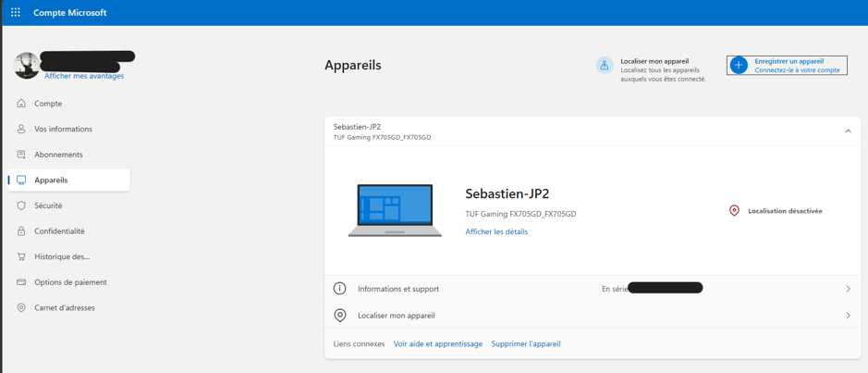Expand Informations et support row chevron
The image size is (868, 373).
tap(848, 289)
